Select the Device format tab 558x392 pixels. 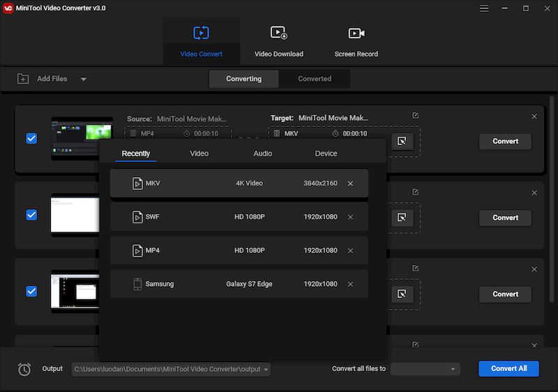point(326,153)
